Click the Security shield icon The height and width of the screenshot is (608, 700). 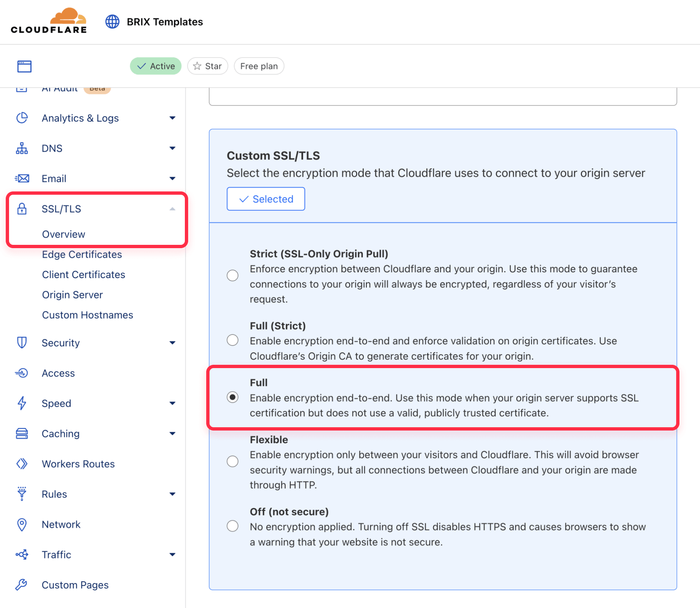coord(22,343)
